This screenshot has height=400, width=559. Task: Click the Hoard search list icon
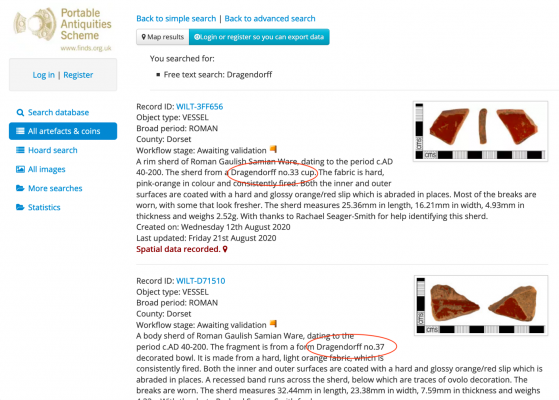20,150
